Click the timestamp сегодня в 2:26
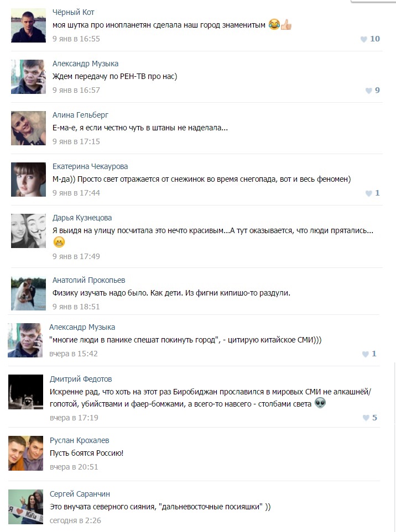The width and height of the screenshot is (396, 532). [75, 520]
